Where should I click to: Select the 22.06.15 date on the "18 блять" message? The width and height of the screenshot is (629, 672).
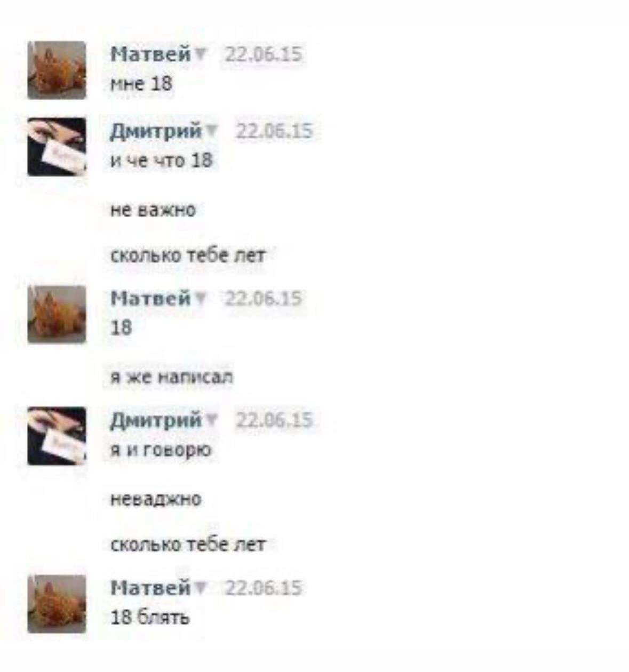(264, 588)
